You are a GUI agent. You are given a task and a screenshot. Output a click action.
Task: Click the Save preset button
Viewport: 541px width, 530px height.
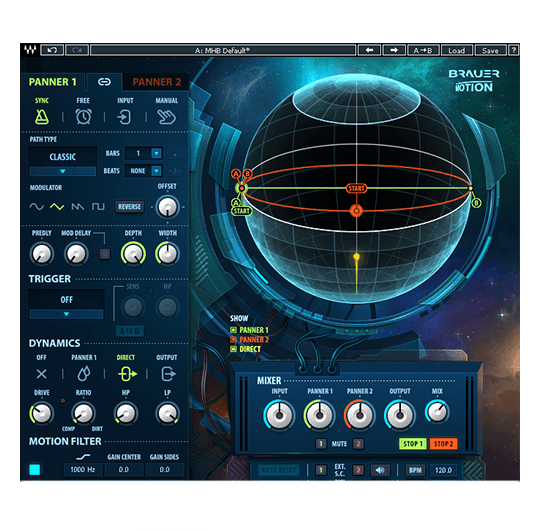point(490,50)
